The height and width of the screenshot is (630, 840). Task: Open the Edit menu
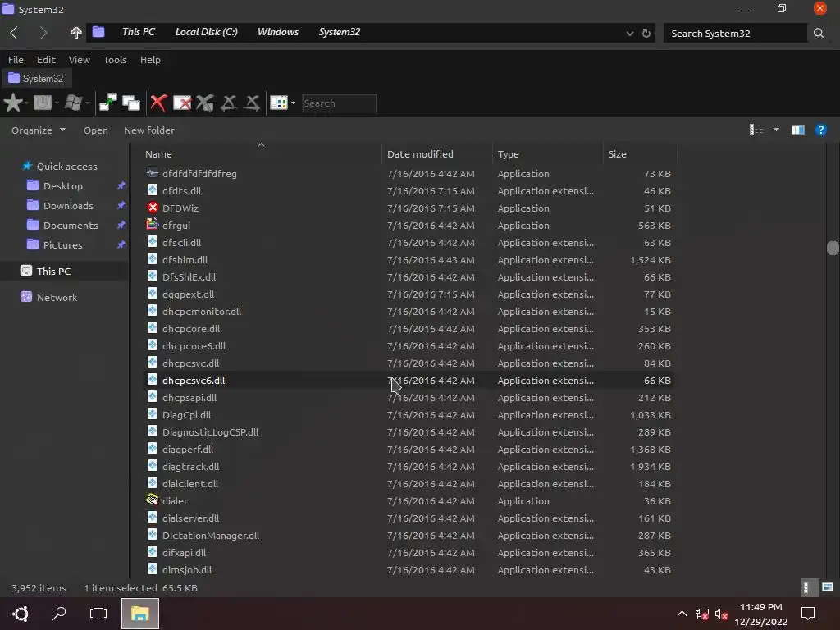[x=46, y=59]
